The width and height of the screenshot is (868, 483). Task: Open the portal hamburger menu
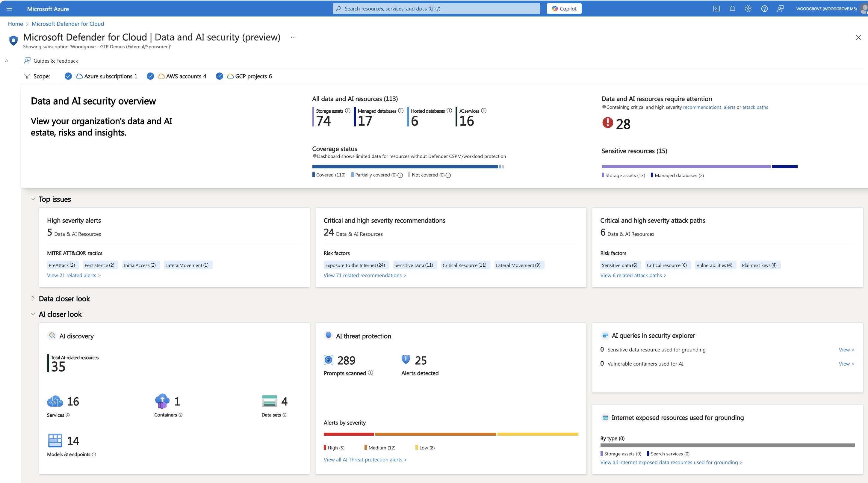(10, 9)
